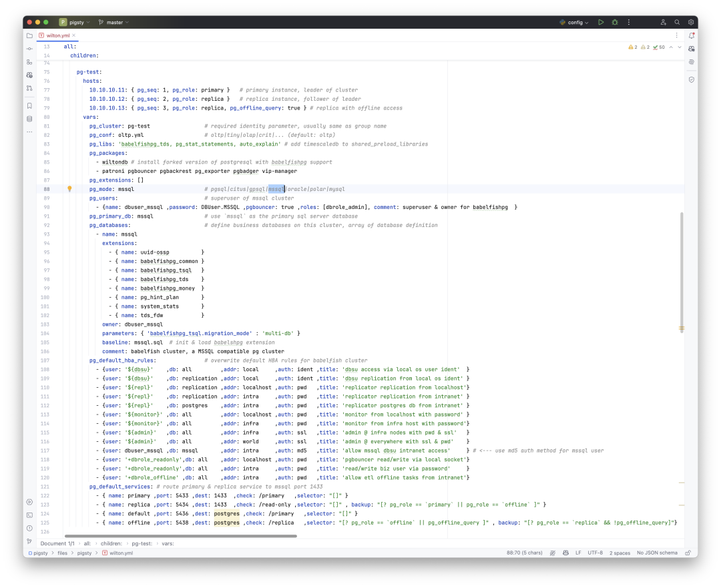Show the light bulb intention actions

(x=69, y=189)
